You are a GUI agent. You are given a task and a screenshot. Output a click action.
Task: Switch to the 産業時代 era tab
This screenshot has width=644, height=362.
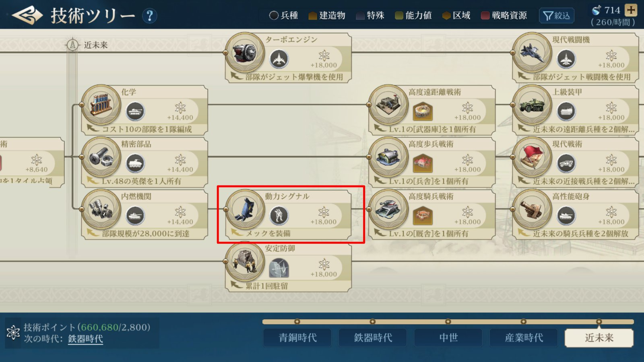point(524,337)
